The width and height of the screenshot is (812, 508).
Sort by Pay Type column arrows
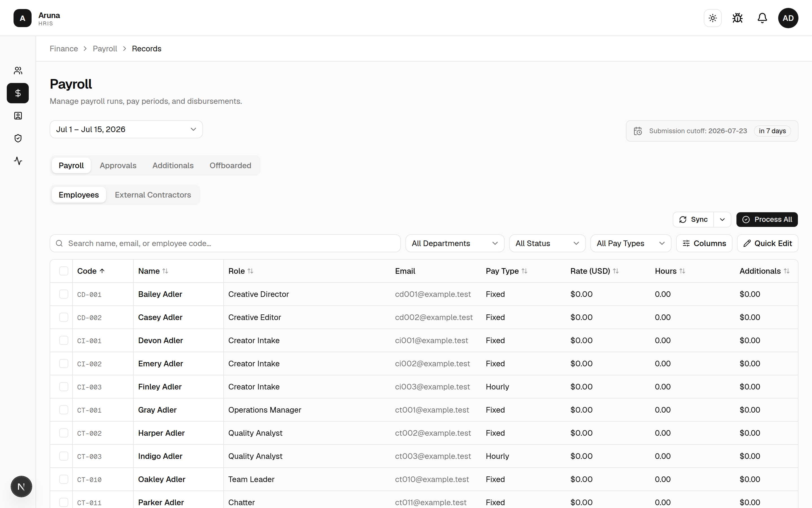point(524,271)
